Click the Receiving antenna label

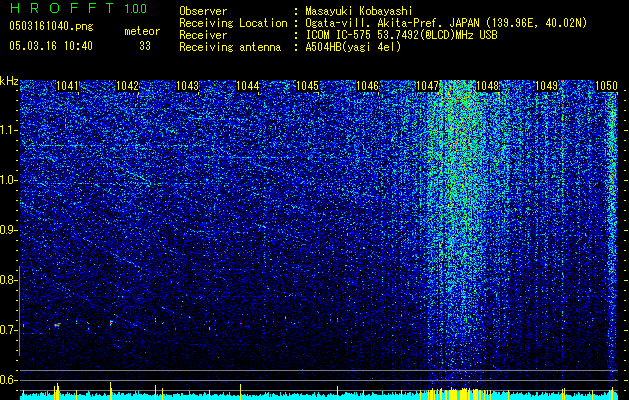point(230,47)
